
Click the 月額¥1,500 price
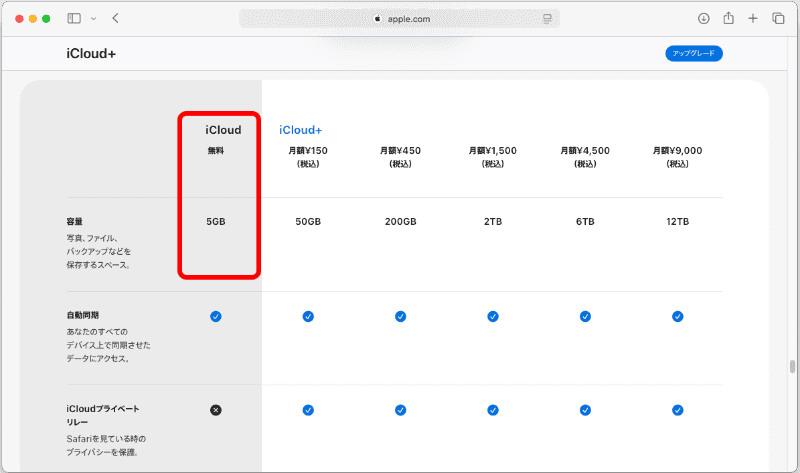point(493,151)
